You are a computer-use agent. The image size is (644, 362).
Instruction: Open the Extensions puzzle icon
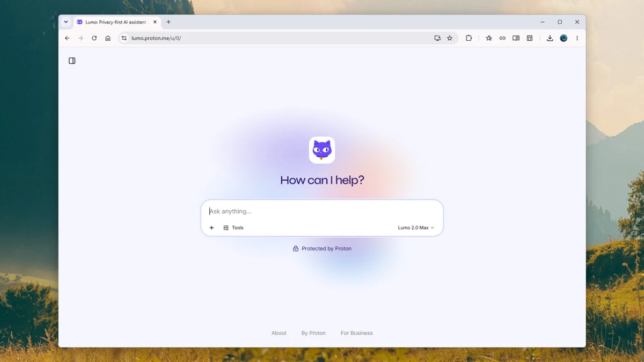(469, 38)
